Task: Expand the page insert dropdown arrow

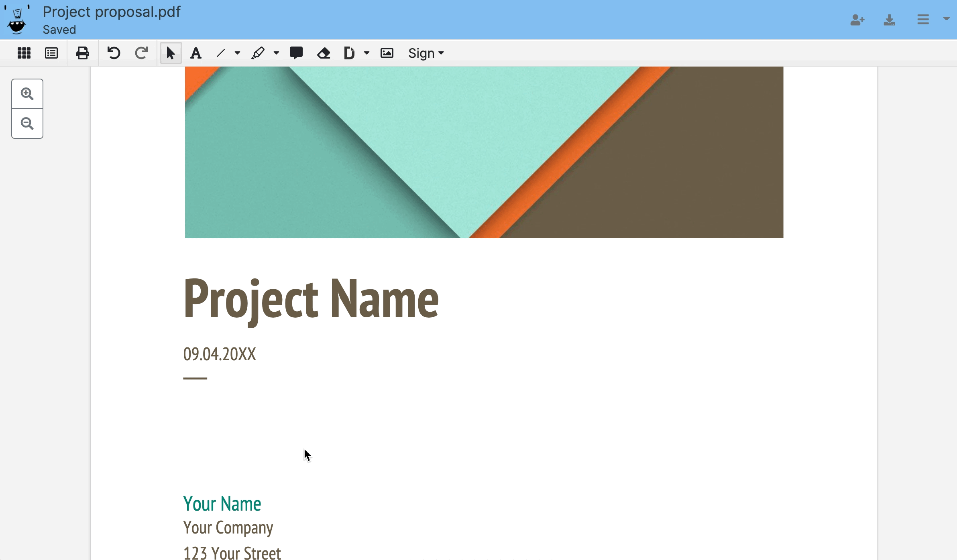Action: [367, 53]
